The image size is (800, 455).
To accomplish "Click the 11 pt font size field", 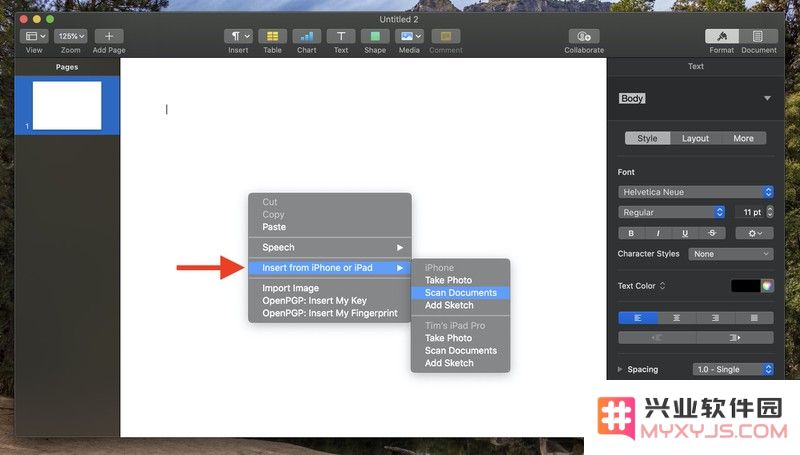I will pos(750,212).
